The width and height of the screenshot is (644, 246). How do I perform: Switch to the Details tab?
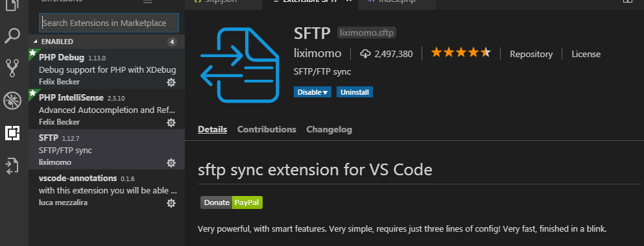pos(212,130)
